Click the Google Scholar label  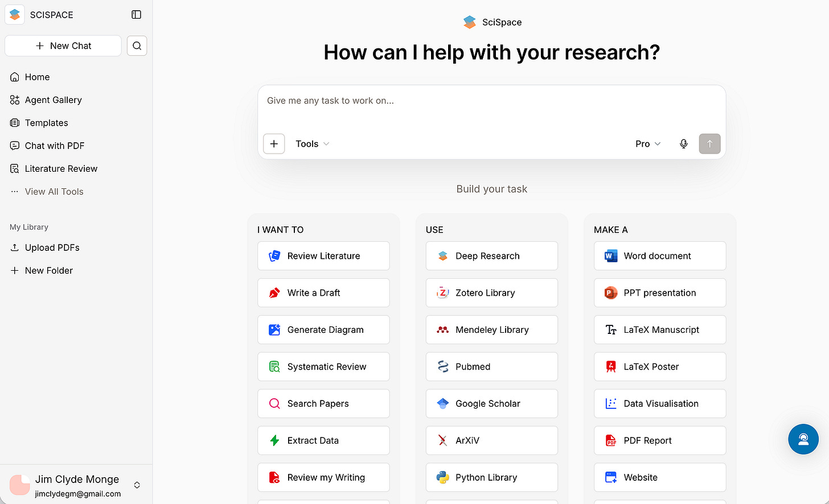click(488, 404)
